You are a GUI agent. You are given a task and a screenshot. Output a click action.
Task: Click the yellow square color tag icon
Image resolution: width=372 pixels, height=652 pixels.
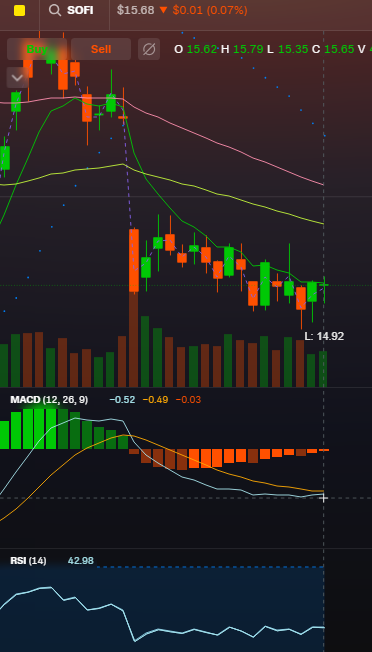click(20, 11)
